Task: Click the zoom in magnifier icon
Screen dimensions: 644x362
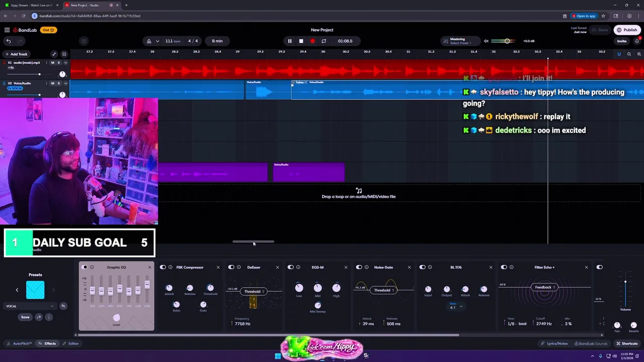Action: pyautogui.click(x=639, y=54)
